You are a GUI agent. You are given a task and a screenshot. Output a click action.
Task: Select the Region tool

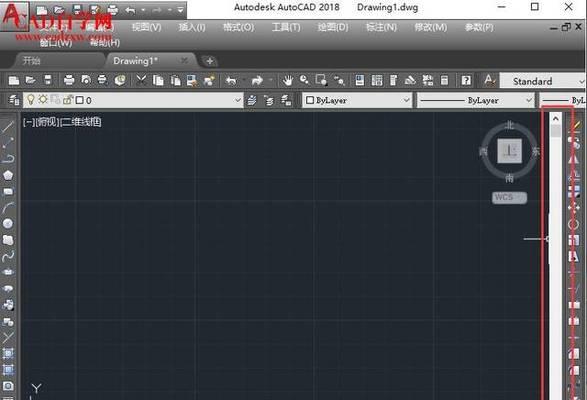click(8, 386)
